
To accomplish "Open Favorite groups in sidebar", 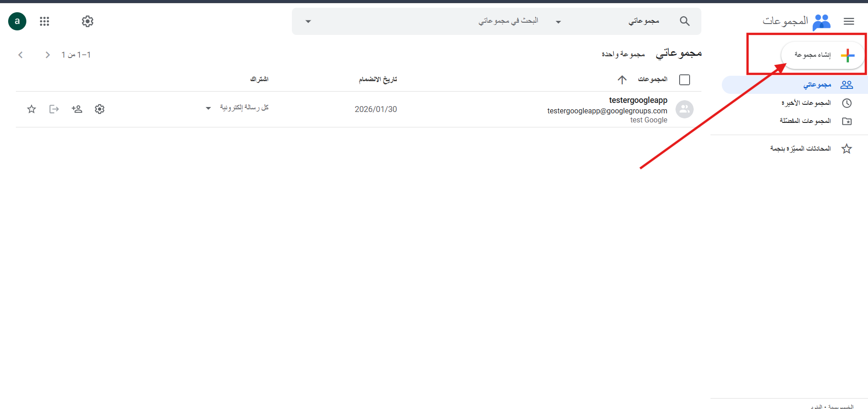I will 805,121.
